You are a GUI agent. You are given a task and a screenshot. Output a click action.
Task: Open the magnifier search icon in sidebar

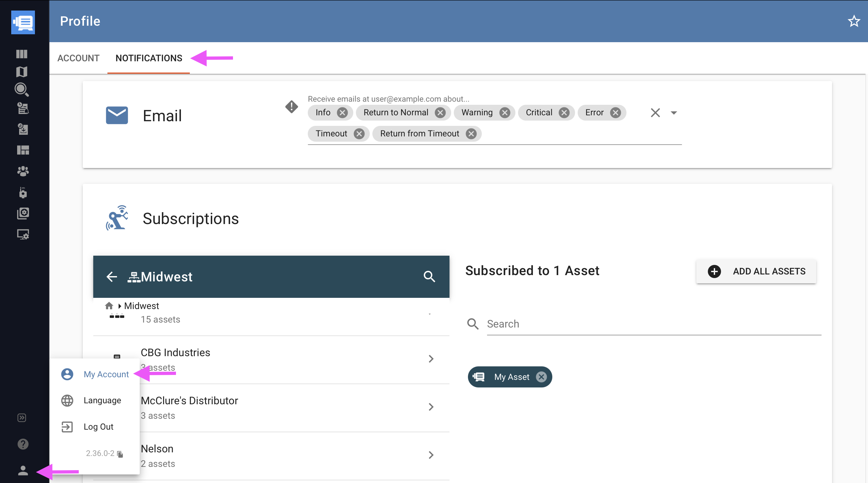pos(22,90)
